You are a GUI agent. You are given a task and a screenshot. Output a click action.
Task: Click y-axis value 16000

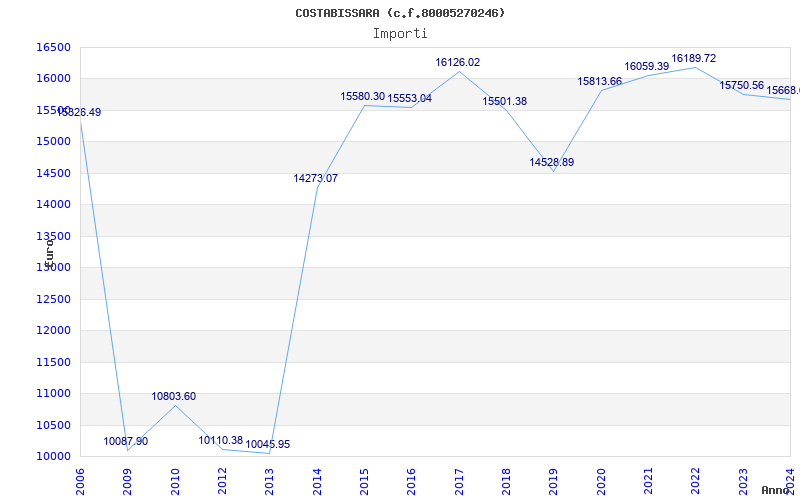point(53,79)
